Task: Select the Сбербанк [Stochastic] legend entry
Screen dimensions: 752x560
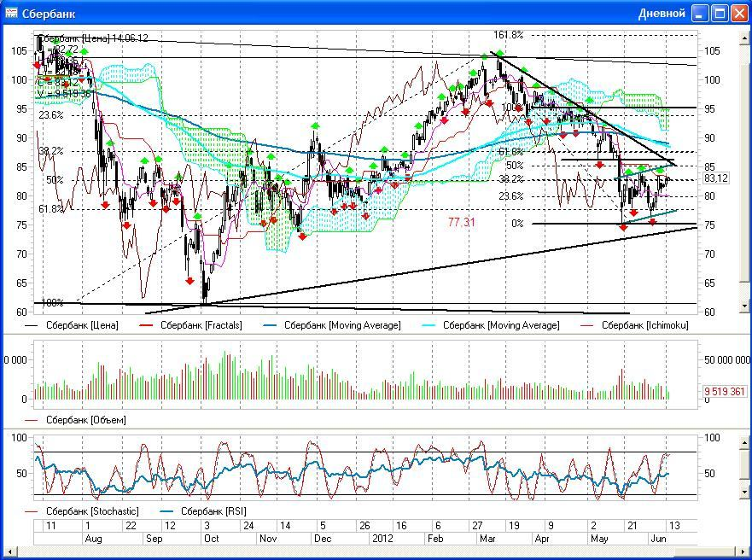Action: 82,511
